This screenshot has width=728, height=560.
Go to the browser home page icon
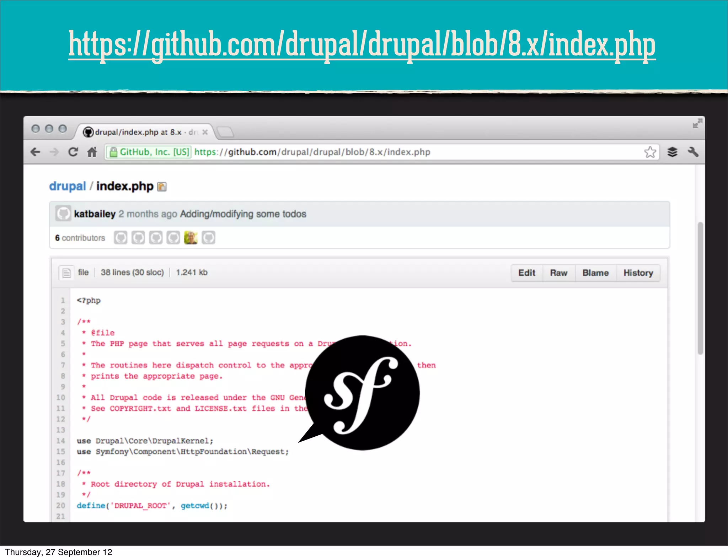point(92,152)
